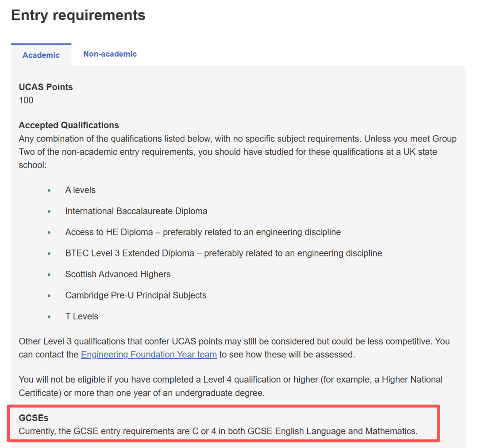The height and width of the screenshot is (448, 478).
Task: Select BTEC Level 3 Extended Diploma item
Action: pos(224,253)
